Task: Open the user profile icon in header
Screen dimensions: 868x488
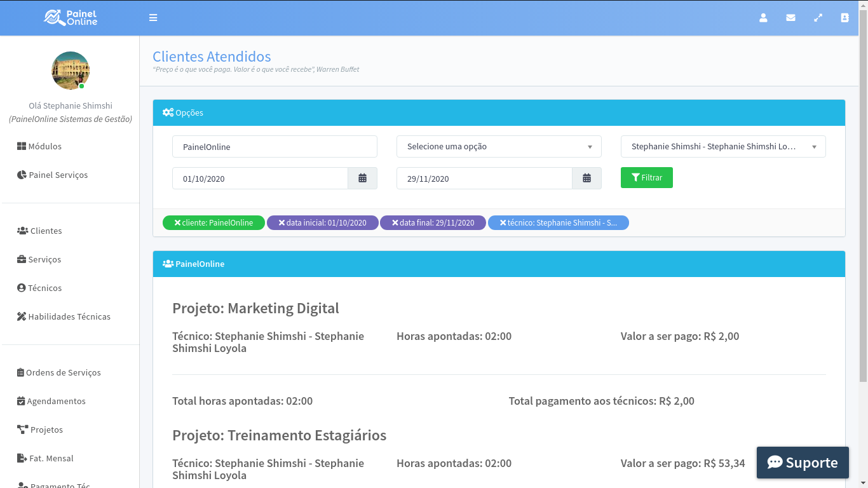Action: 763,18
